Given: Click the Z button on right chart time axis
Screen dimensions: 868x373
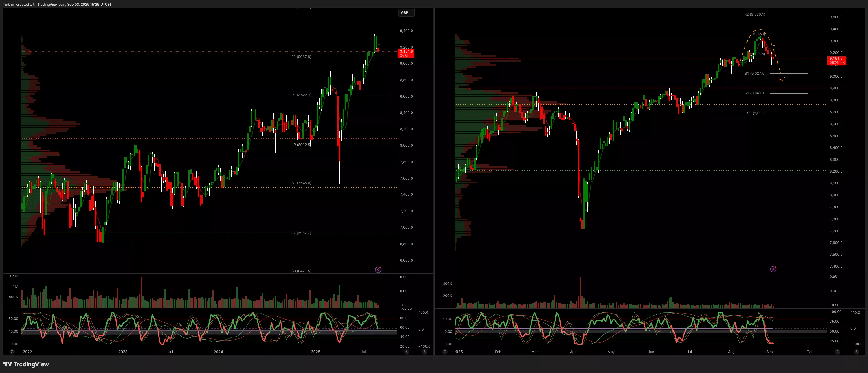Looking at the screenshot, I should click(445, 352).
